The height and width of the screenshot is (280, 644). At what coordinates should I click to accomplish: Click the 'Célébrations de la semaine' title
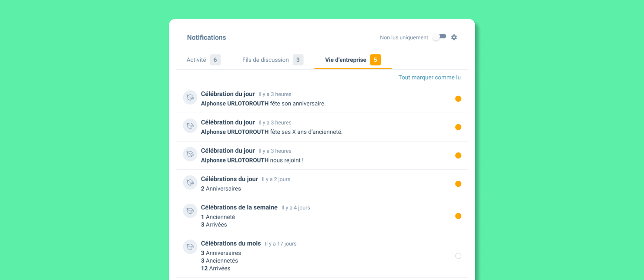click(x=239, y=207)
